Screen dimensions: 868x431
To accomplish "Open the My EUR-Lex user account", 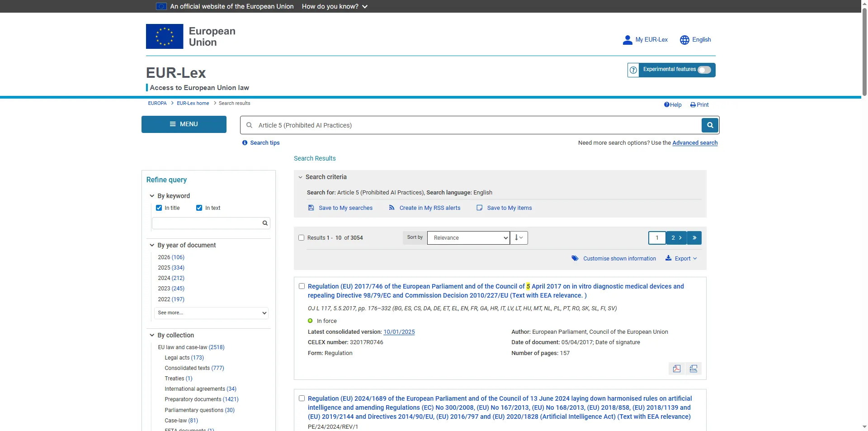I will pos(645,40).
